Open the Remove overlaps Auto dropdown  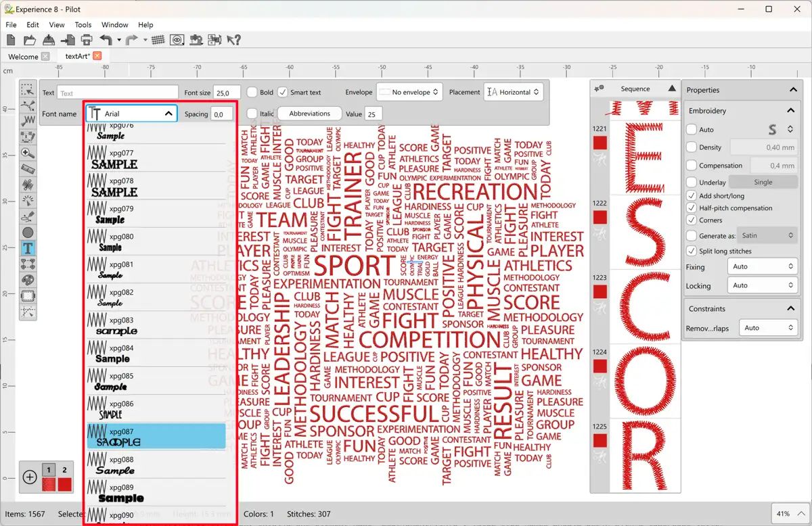768,328
